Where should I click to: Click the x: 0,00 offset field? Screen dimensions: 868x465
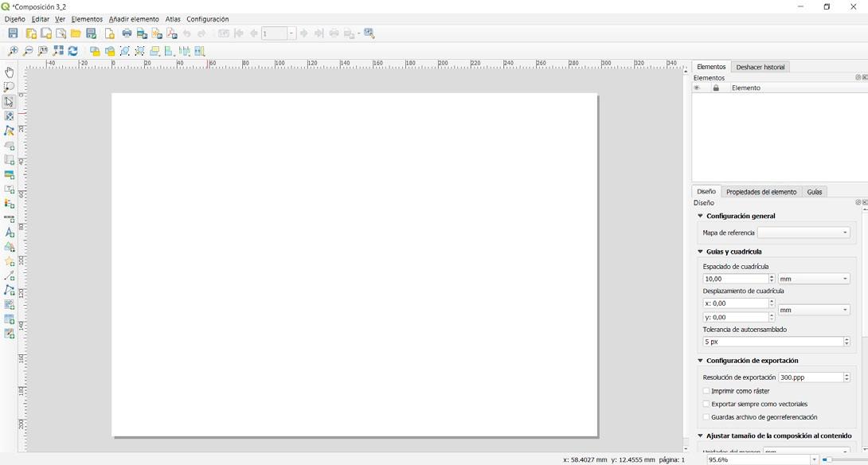click(736, 303)
